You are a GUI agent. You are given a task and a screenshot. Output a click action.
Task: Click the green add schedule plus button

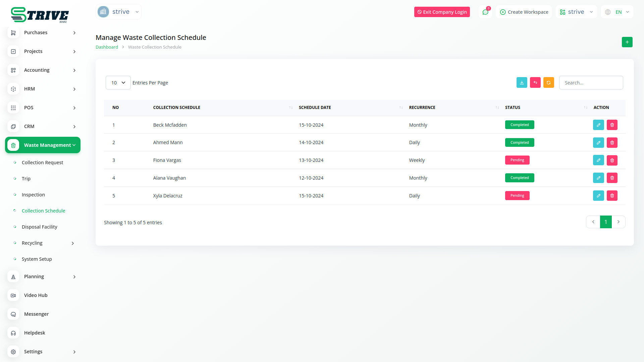click(627, 42)
